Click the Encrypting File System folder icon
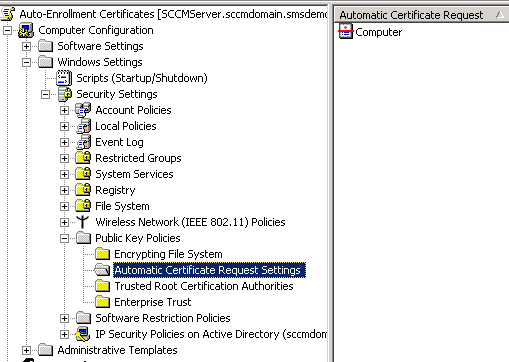This screenshot has width=509, height=362. (103, 254)
